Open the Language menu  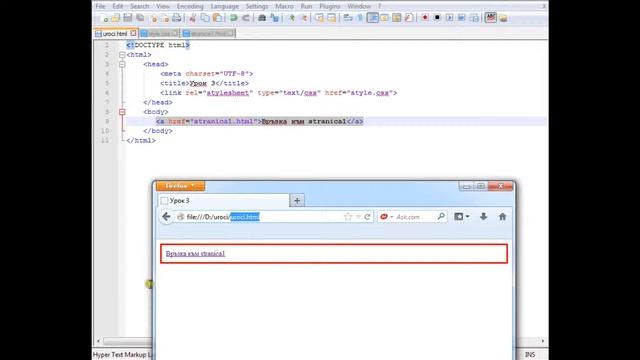(x=224, y=6)
